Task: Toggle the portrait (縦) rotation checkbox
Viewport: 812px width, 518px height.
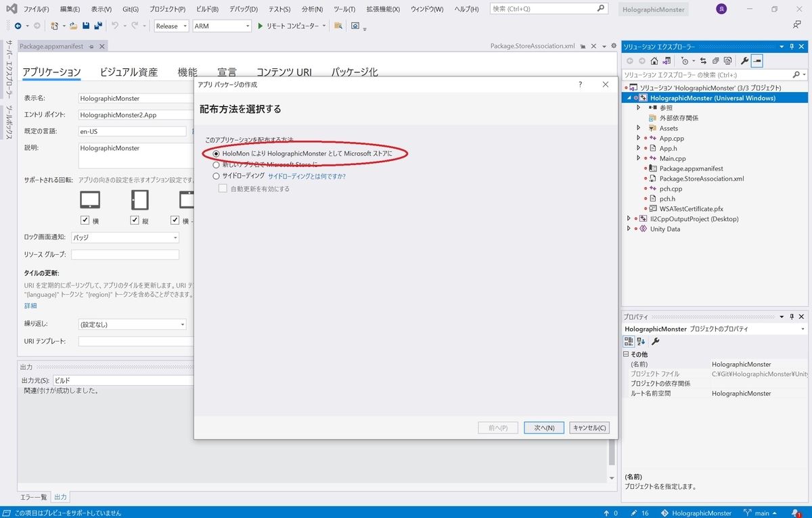Action: click(x=135, y=220)
